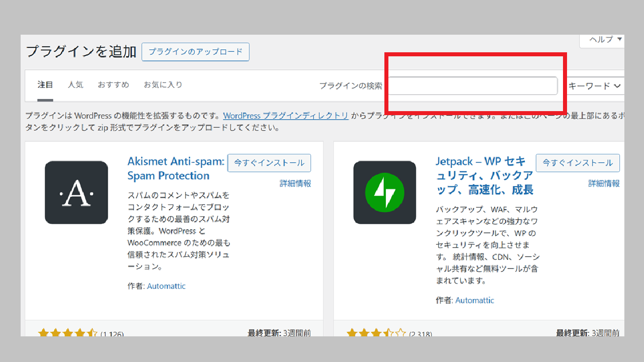
Task: Click the Jetpack star rating
Action: coord(376,332)
